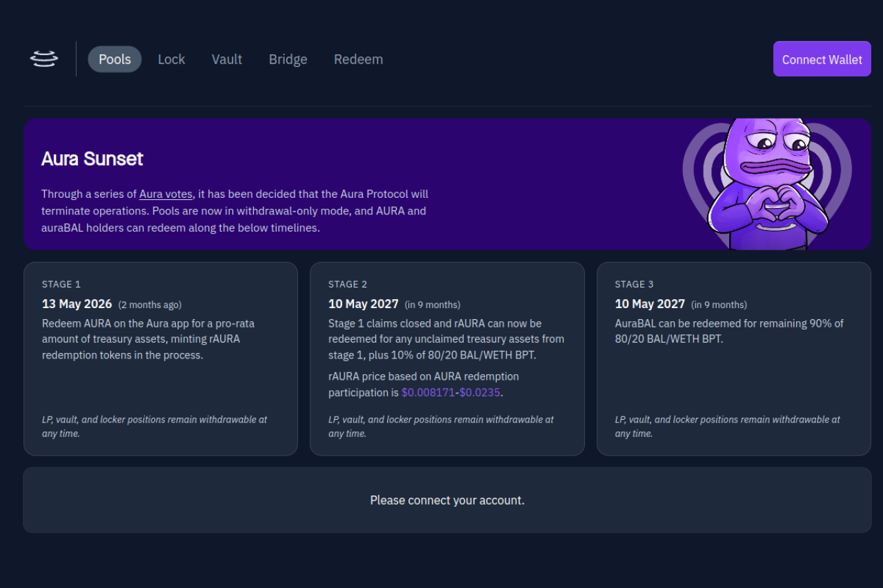
Task: Click the $0.0235 rAURA price link
Action: [x=480, y=393]
